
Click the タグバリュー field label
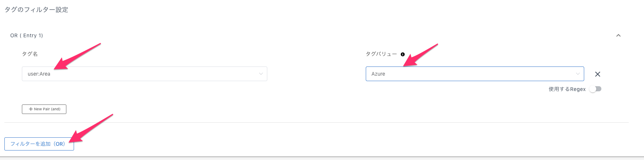[381, 54]
